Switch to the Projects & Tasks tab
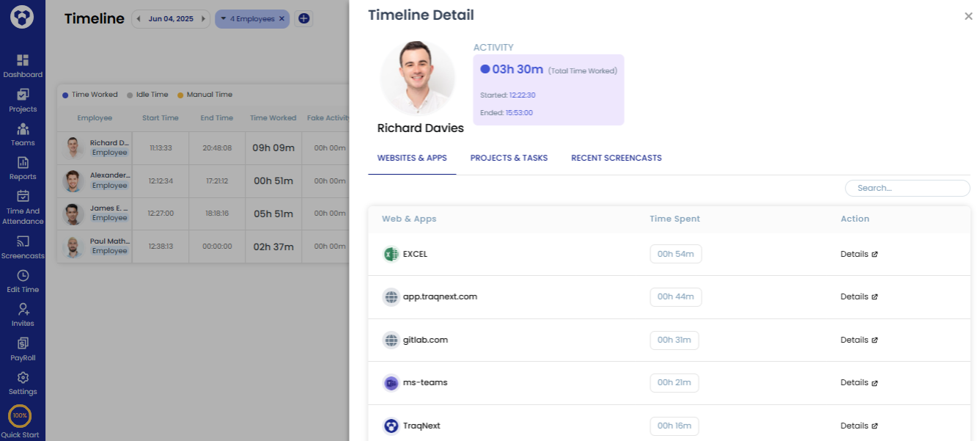This screenshot has width=980, height=441. click(x=509, y=158)
